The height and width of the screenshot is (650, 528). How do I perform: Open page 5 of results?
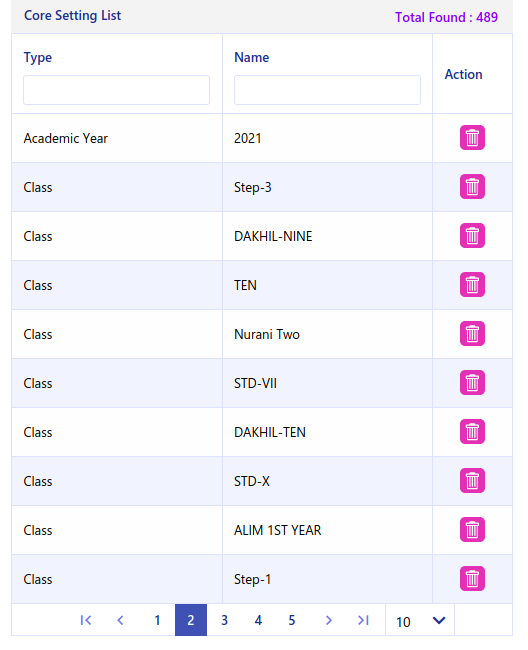tap(292, 620)
